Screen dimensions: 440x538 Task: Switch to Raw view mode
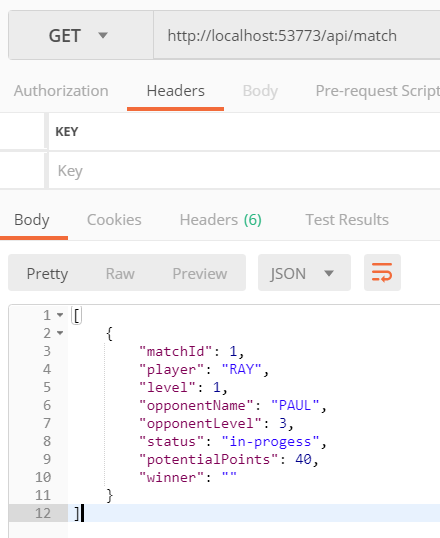click(120, 273)
